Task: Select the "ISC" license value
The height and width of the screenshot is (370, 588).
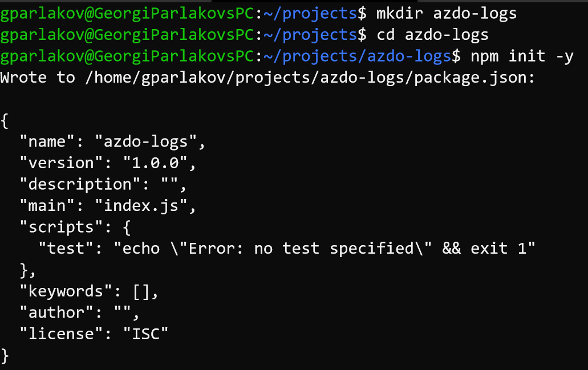Action: point(146,334)
